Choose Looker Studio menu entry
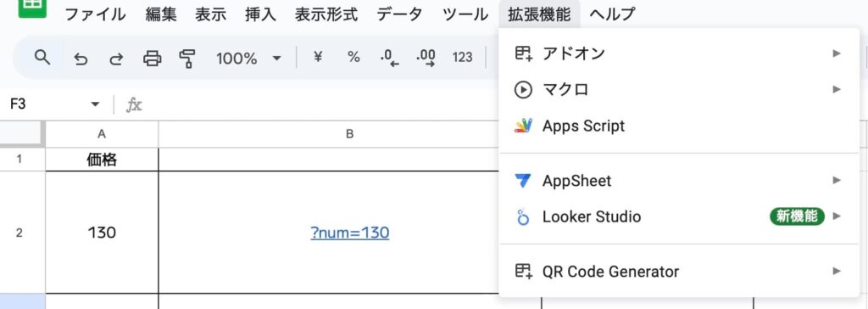 click(679, 216)
